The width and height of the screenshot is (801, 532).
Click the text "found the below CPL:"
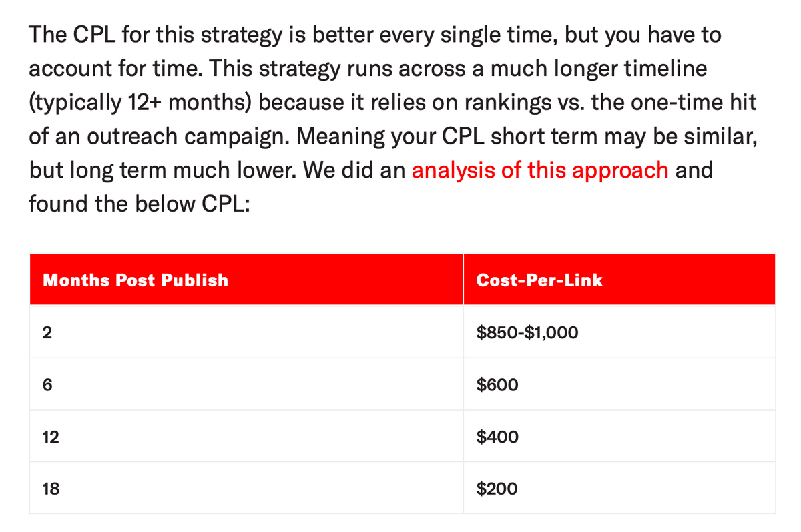pos(139,203)
